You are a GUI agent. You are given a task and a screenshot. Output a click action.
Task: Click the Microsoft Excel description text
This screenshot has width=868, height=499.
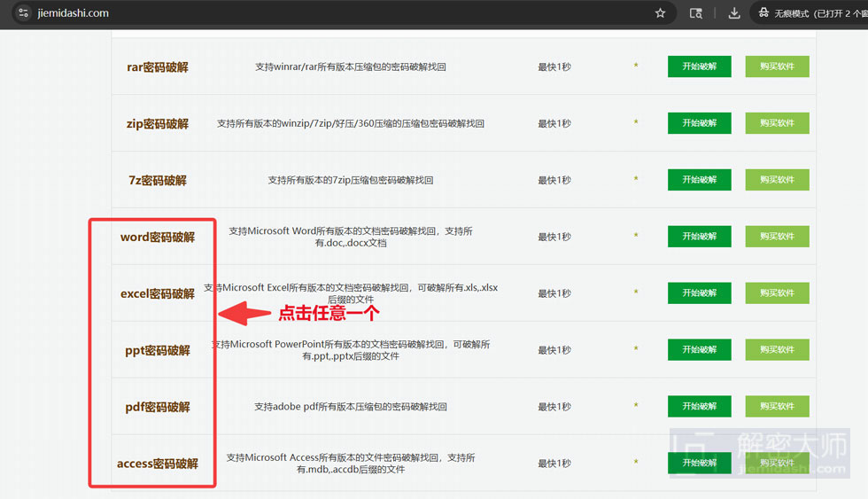tap(351, 293)
